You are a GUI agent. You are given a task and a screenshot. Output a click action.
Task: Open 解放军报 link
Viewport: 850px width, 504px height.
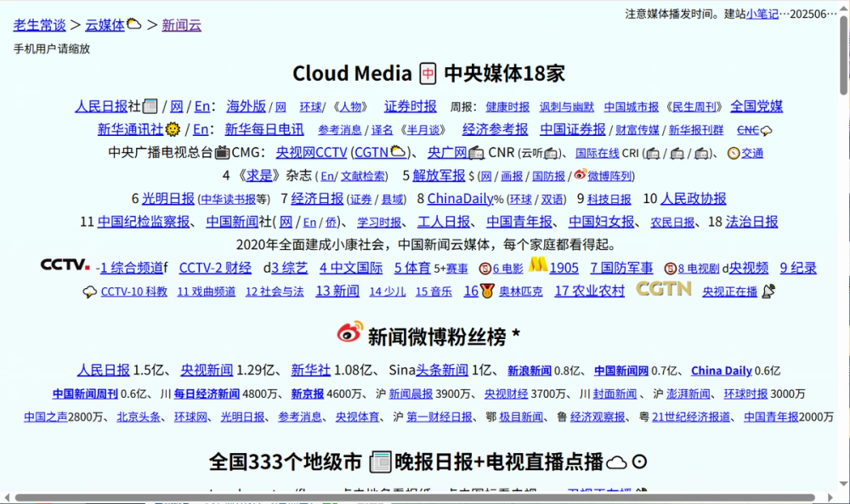click(439, 176)
